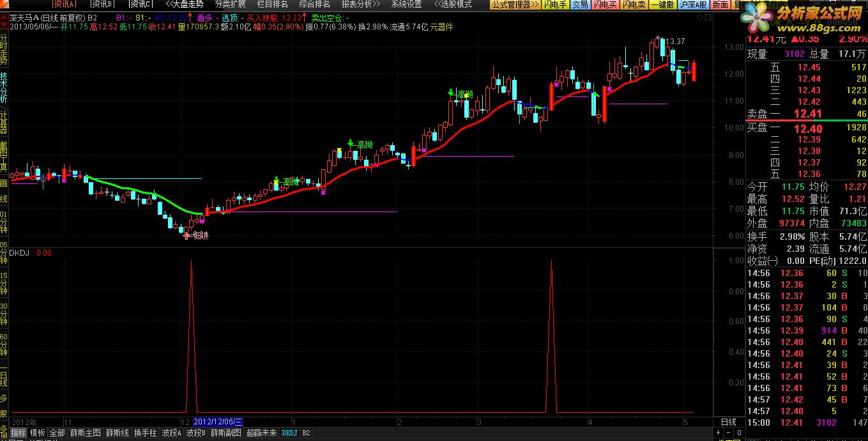The height and width of the screenshot is (441, 868).
Task: Open the 计算器 calculator in sidebar
Action: (4, 121)
